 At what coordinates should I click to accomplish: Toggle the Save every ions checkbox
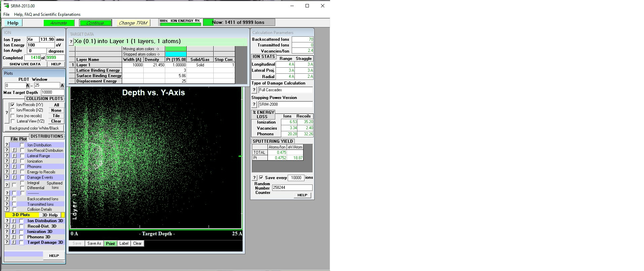tap(261, 177)
